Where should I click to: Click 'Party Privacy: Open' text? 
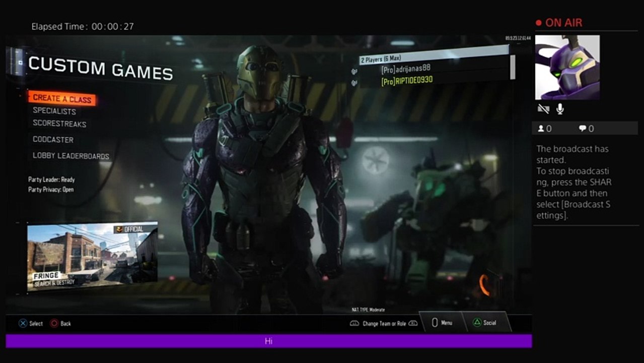click(x=51, y=190)
